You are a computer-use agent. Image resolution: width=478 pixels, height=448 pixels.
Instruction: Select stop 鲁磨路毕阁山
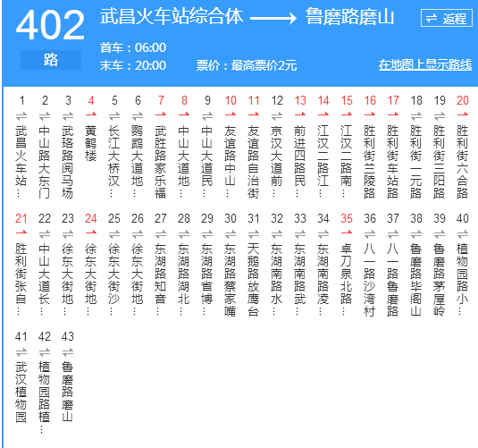[x=416, y=280]
